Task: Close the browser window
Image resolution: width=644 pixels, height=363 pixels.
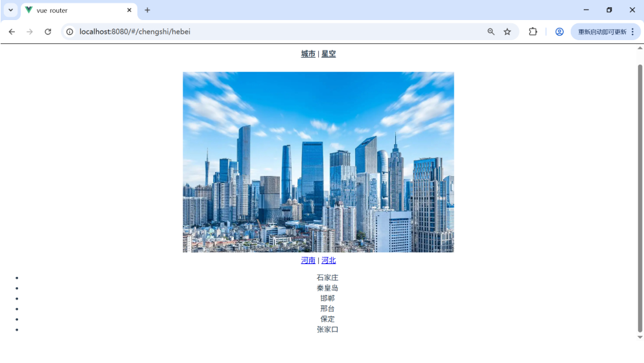Action: 632,10
